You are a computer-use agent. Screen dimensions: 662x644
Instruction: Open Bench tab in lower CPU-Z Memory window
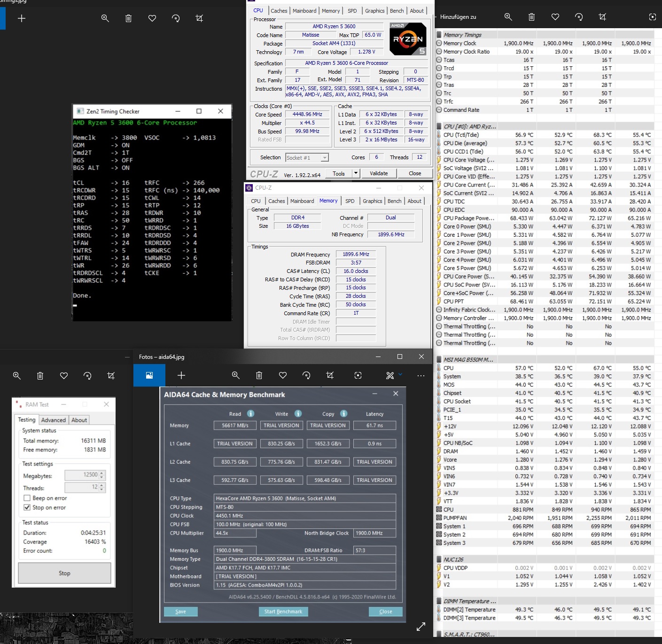click(395, 201)
